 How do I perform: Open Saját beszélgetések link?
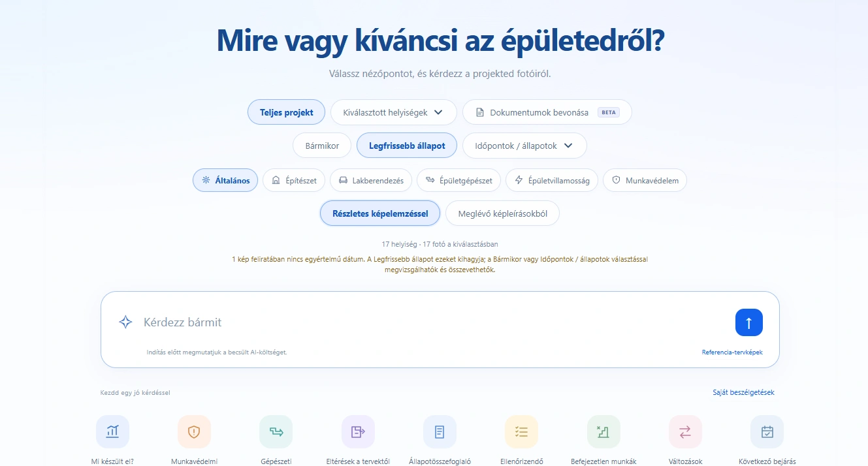743,392
